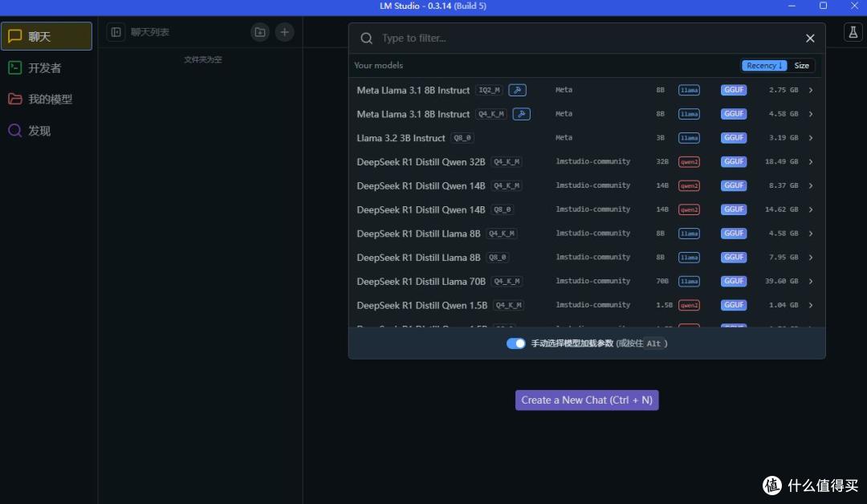The height and width of the screenshot is (504, 867).
Task: Expand chevron for 3.19 GB model row
Action: point(811,137)
